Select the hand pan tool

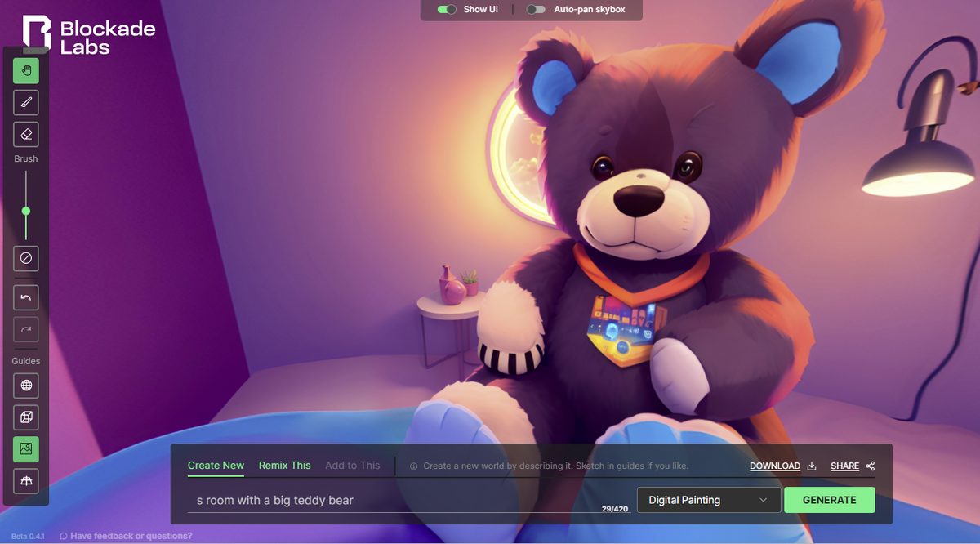click(x=26, y=71)
